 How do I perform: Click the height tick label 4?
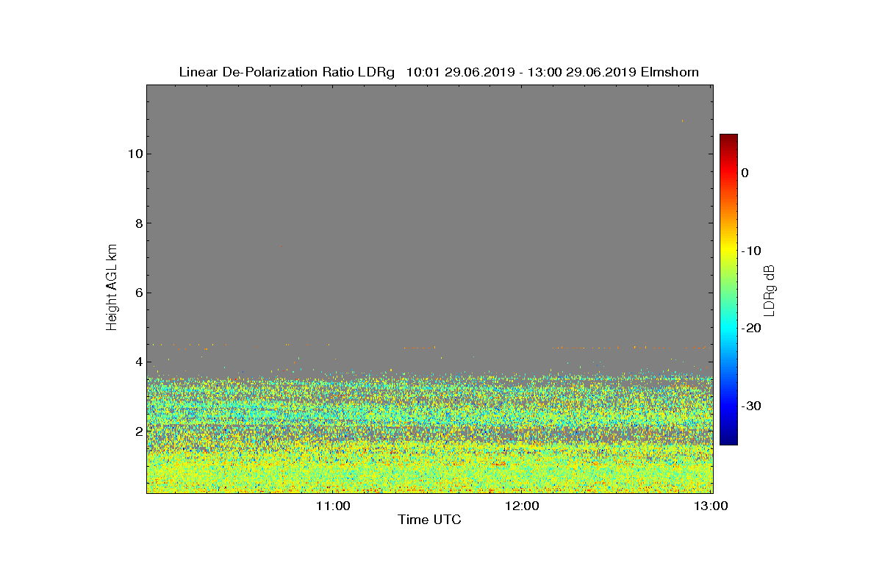pyautogui.click(x=137, y=362)
